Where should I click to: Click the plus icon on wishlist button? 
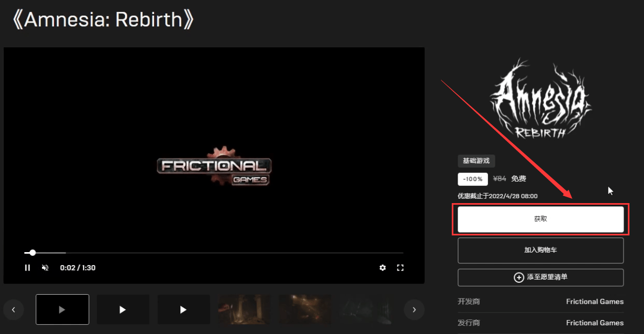(519, 277)
